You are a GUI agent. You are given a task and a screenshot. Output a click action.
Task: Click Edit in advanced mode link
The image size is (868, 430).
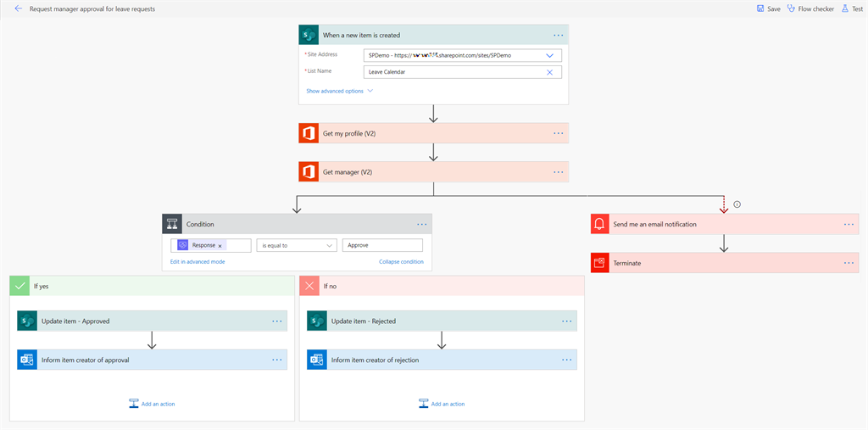click(x=198, y=262)
